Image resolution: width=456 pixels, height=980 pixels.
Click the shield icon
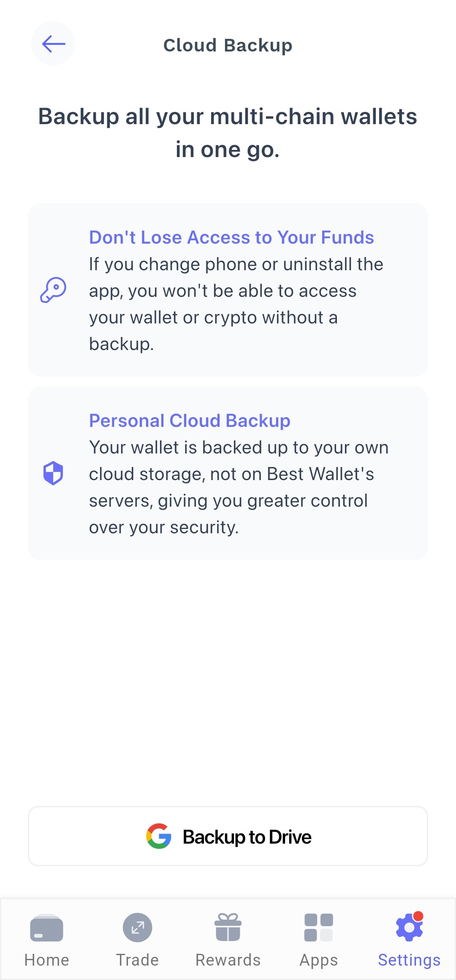(53, 473)
